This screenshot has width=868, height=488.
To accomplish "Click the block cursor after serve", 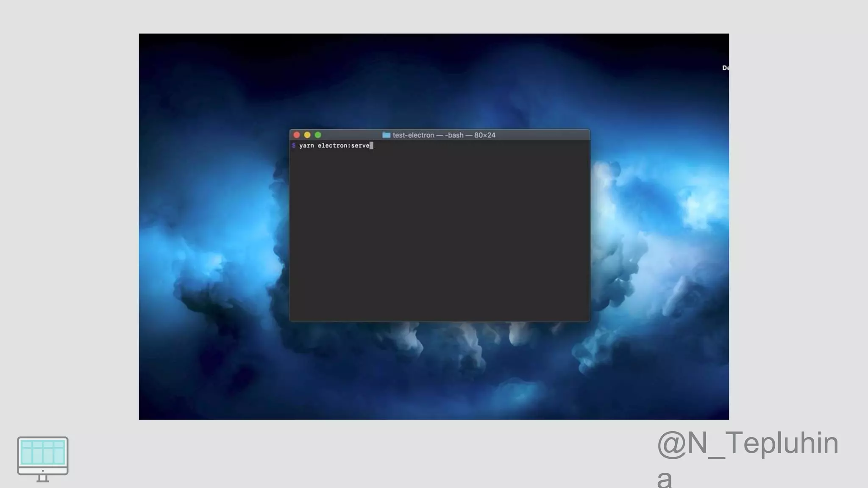I will pos(371,146).
